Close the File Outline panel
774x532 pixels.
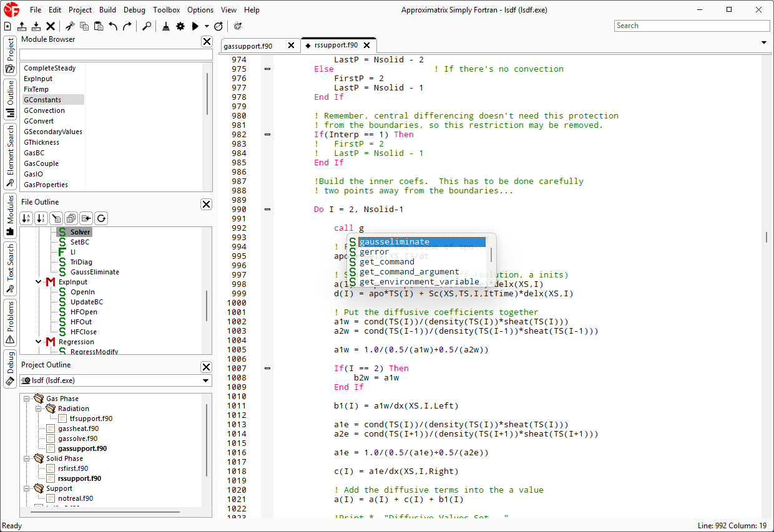click(207, 204)
